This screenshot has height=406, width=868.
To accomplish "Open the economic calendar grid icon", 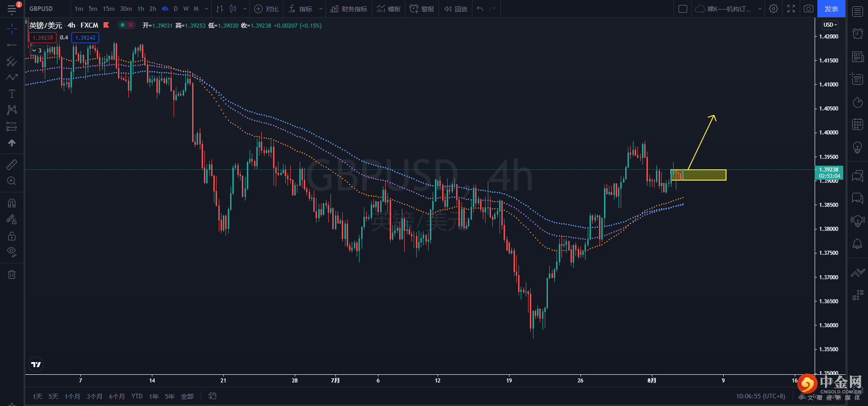I will [858, 124].
